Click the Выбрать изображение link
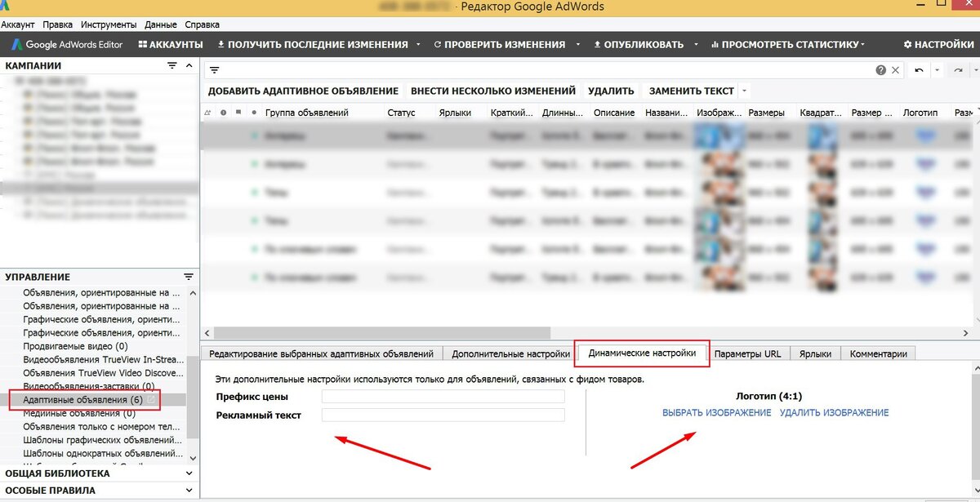The width and height of the screenshot is (980, 502). point(716,413)
